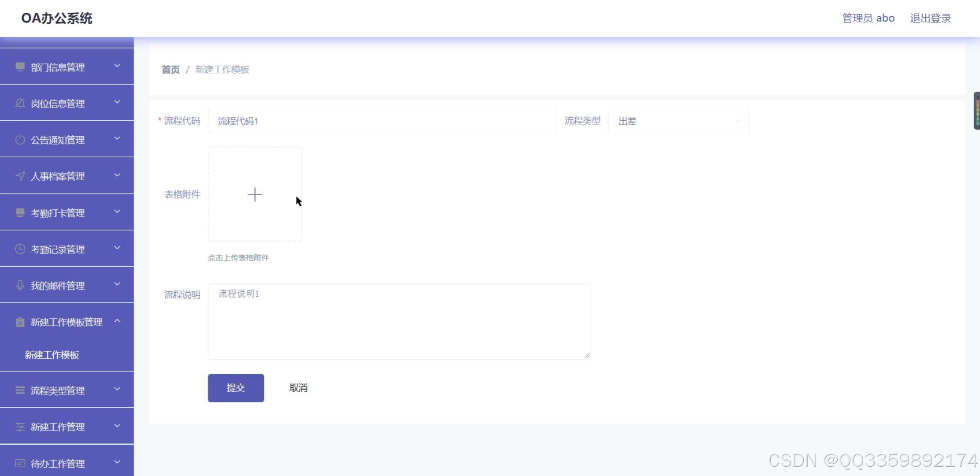Screen dimensions: 980x476
Task: Click the 公告通知管理 power icon
Action: (19, 139)
